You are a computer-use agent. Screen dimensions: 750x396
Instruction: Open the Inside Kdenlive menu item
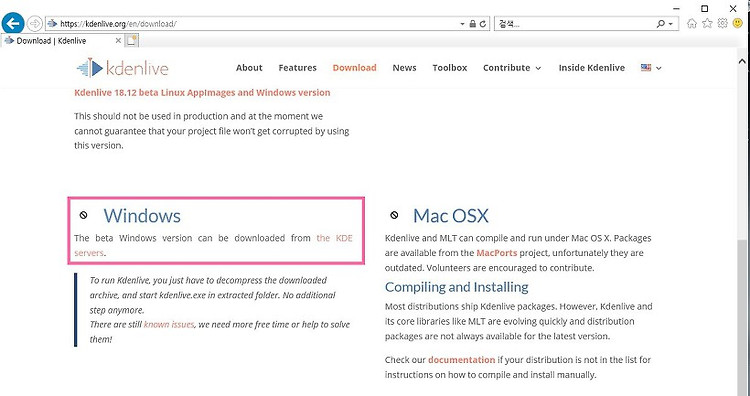coord(592,68)
